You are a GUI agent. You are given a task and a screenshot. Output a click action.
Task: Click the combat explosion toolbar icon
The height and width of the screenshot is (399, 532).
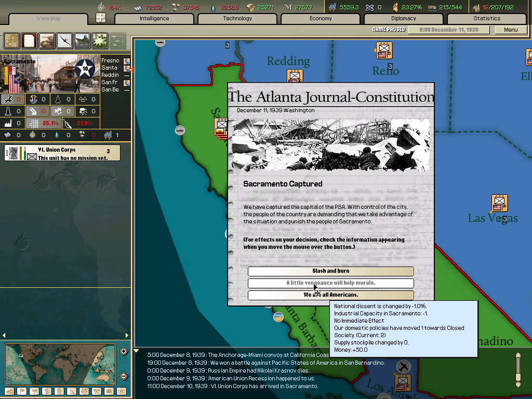(99, 41)
